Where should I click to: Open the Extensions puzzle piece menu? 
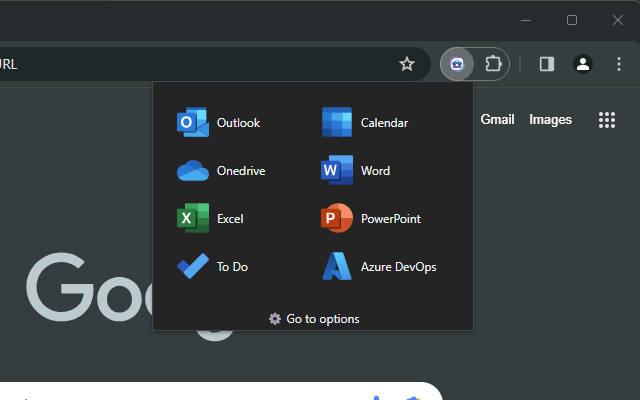493,64
